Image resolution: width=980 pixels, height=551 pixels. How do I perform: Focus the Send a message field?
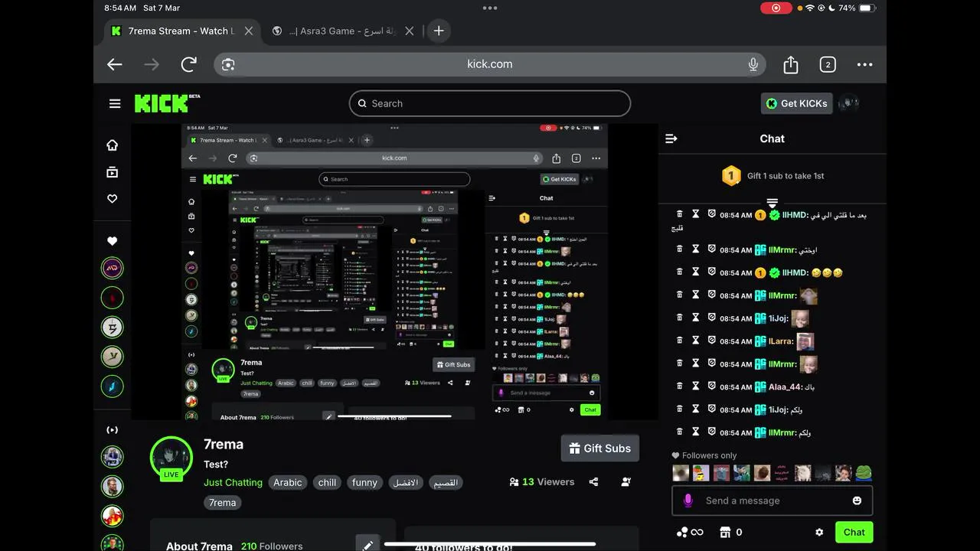(772, 500)
